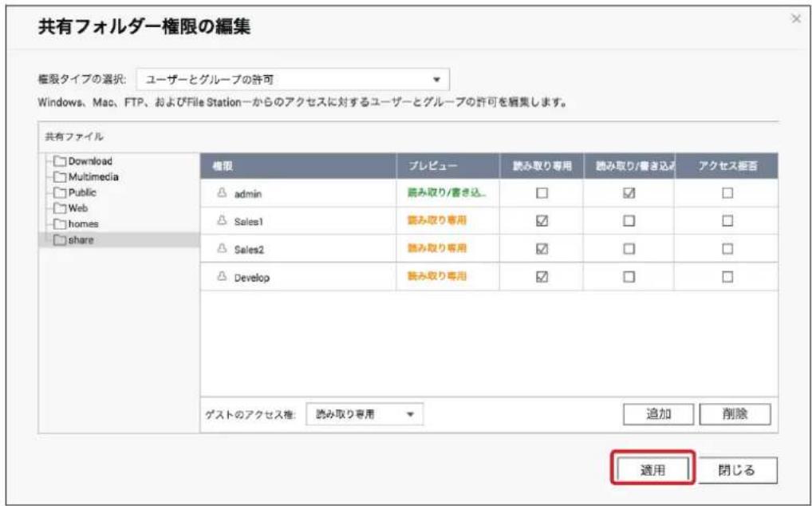Select the Multimedia folder label in tree
The image size is (812, 506).
[x=93, y=177]
